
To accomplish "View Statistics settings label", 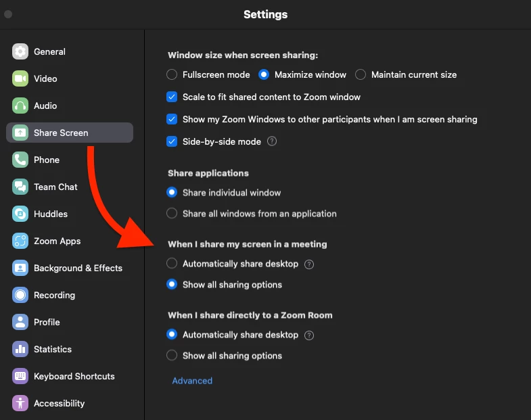I will [x=53, y=350].
